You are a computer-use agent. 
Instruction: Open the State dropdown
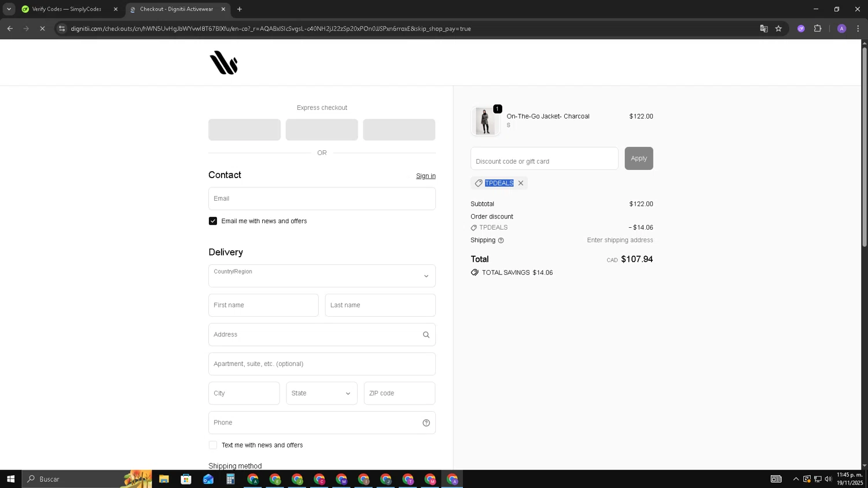coord(322,393)
